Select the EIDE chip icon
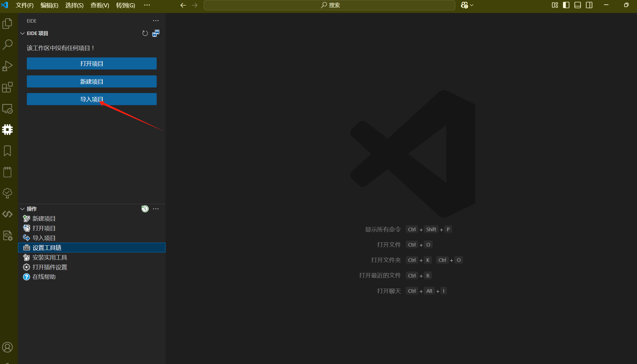This screenshot has height=364, width=637. (7, 130)
